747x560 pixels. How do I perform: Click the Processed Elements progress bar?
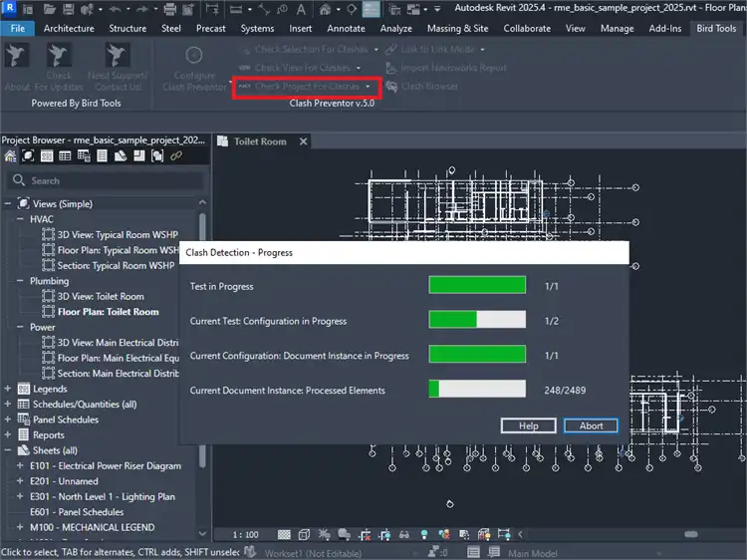[477, 390]
